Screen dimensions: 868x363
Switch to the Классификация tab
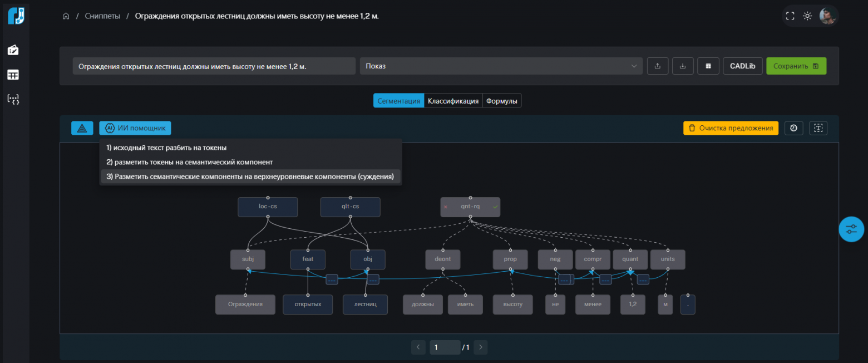point(453,101)
